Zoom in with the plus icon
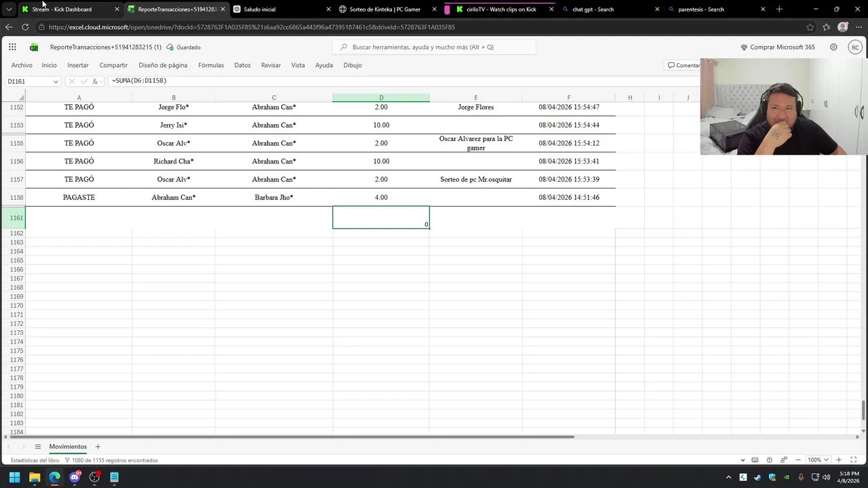Image resolution: width=868 pixels, height=488 pixels. [x=839, y=460]
